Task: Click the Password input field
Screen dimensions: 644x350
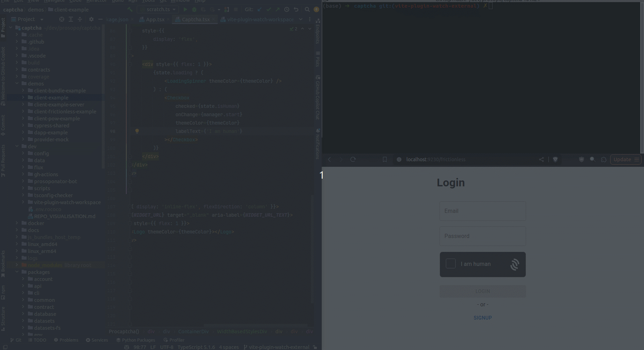Action: click(x=482, y=236)
